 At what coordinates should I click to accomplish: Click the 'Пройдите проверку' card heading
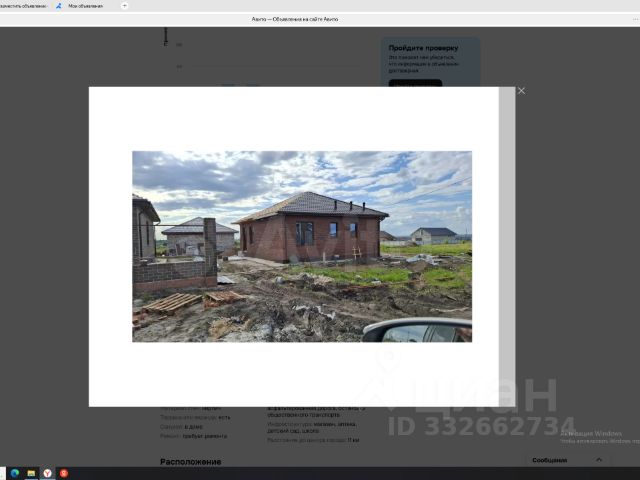(423, 48)
